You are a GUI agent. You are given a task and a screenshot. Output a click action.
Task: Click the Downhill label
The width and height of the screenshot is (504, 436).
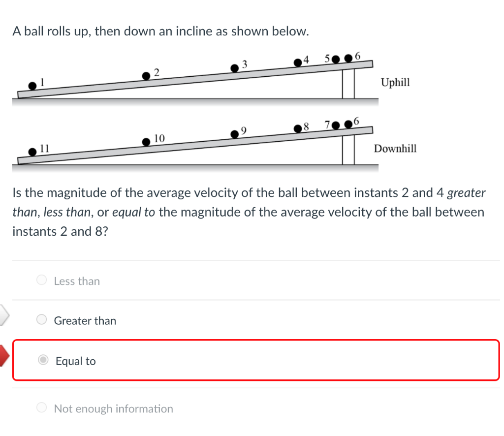pyautogui.click(x=395, y=149)
